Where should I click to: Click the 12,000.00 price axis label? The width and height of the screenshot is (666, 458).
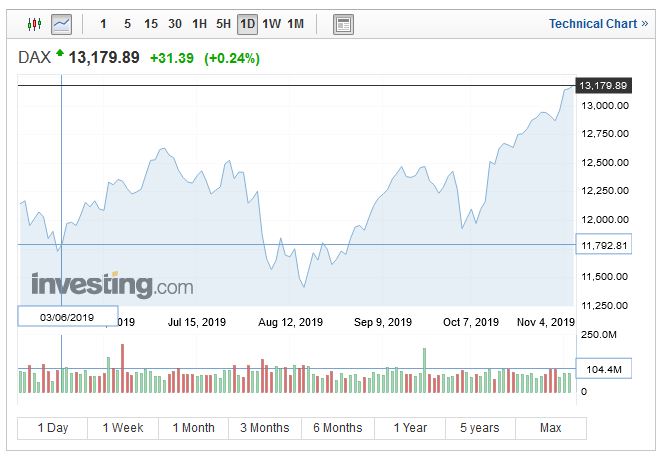pos(605,219)
